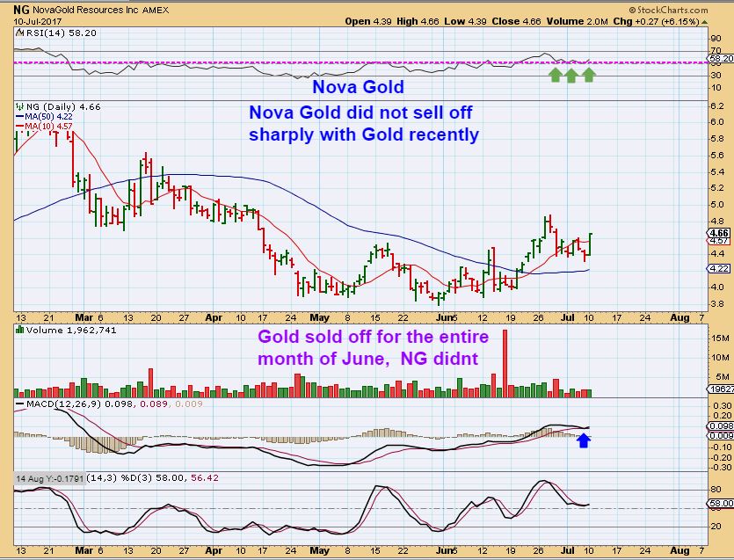The height and width of the screenshot is (560, 734).
Task: Click the MA(50) 4.22 legend entry
Action: [x=45, y=117]
